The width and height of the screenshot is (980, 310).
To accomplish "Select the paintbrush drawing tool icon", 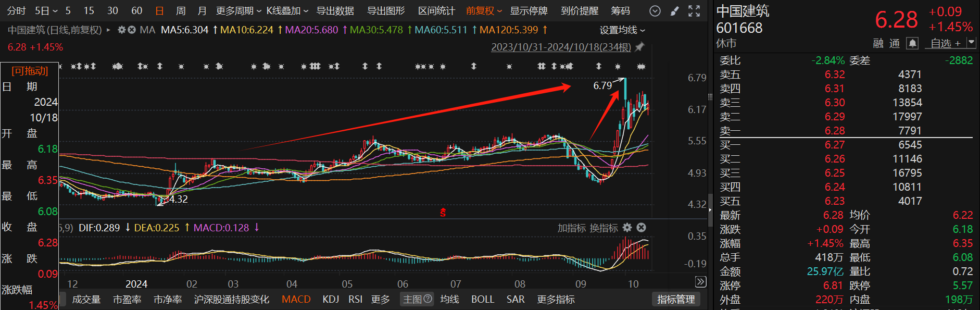I will 675,11.
